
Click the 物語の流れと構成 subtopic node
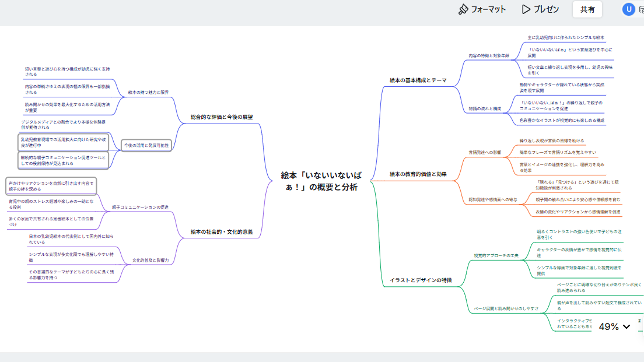pyautogui.click(x=485, y=108)
